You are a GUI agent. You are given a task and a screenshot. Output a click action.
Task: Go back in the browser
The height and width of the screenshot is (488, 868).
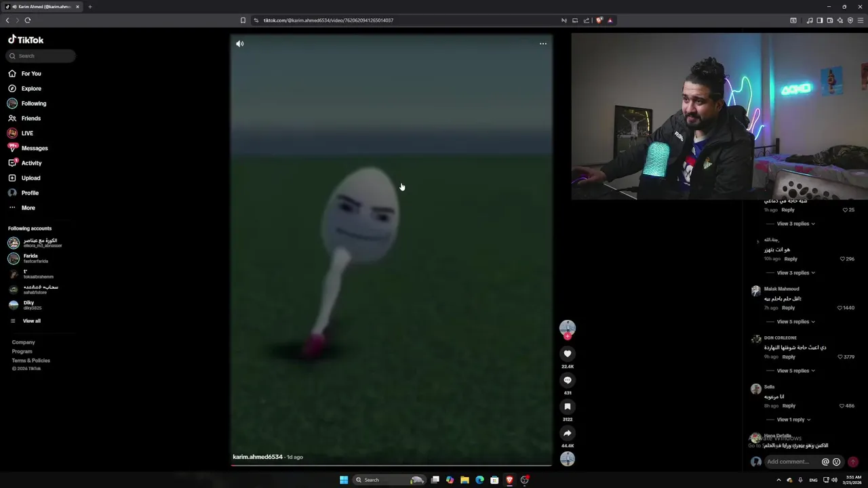point(7,20)
